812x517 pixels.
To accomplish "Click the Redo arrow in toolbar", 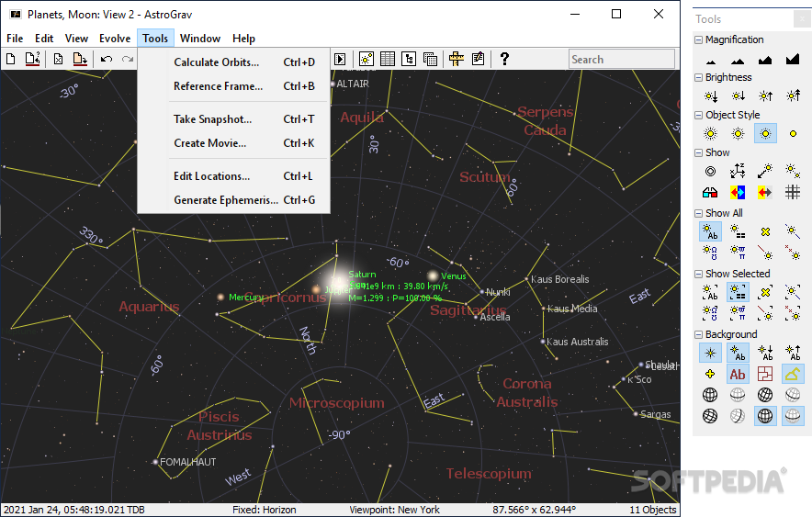I will [128, 59].
